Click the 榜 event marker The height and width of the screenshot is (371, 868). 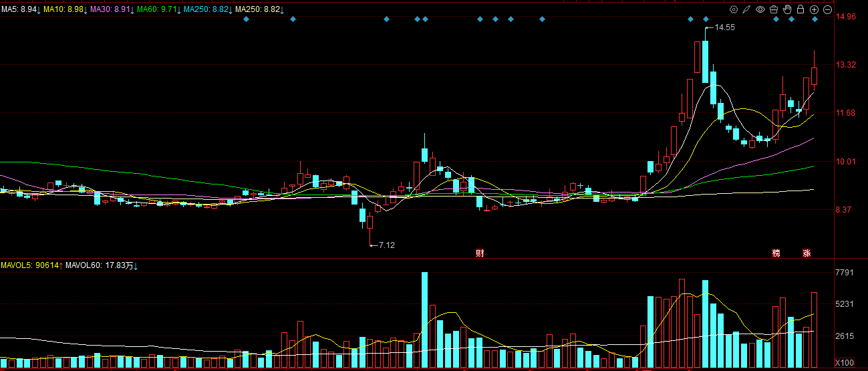point(776,253)
